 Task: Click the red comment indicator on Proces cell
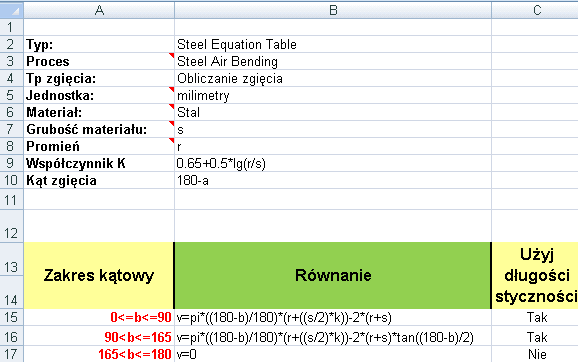click(171, 55)
